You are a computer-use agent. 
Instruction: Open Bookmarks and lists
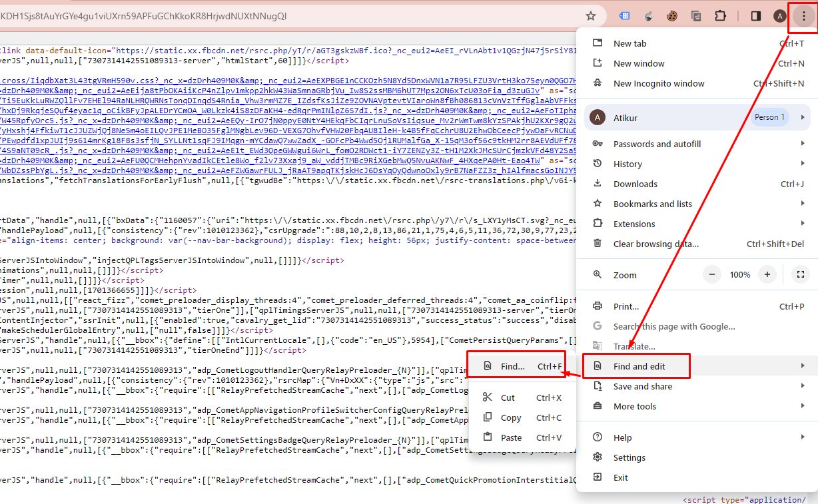point(696,204)
